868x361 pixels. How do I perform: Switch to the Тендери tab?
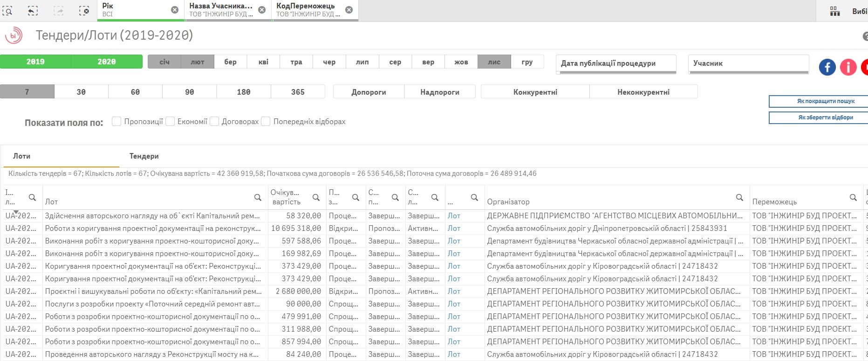(144, 156)
